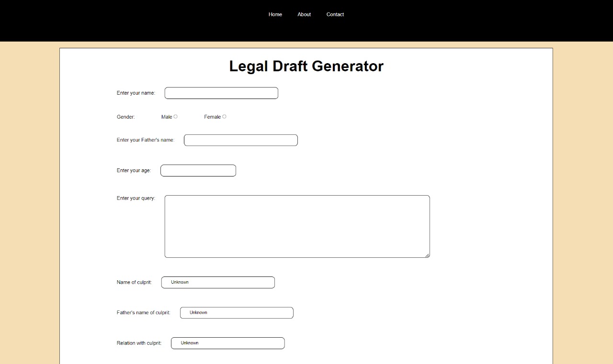Screen dimensions: 613x364
Task: Choose the Female gender radio option
Action: coord(224,117)
